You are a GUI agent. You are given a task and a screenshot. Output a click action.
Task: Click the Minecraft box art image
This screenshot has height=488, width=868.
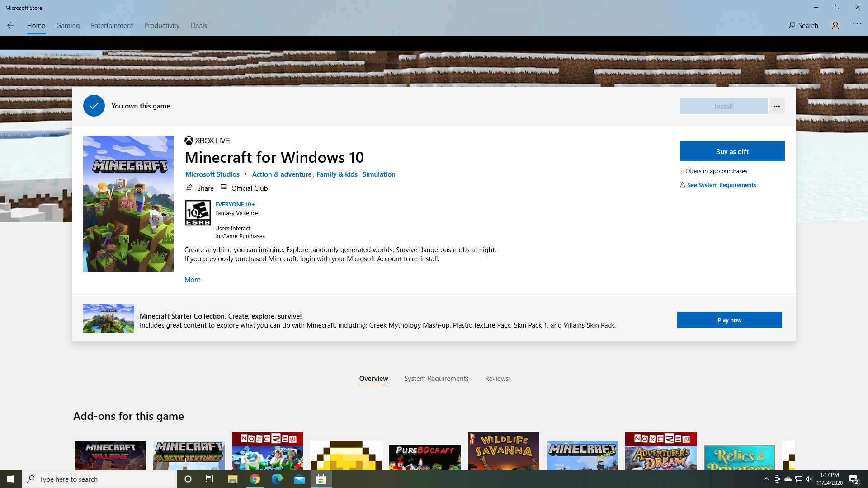coord(128,204)
